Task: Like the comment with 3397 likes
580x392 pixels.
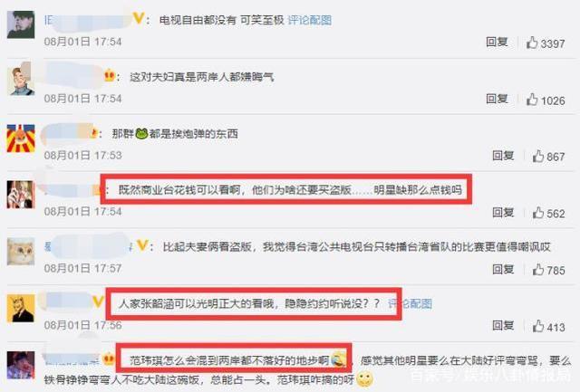Action: point(532,43)
